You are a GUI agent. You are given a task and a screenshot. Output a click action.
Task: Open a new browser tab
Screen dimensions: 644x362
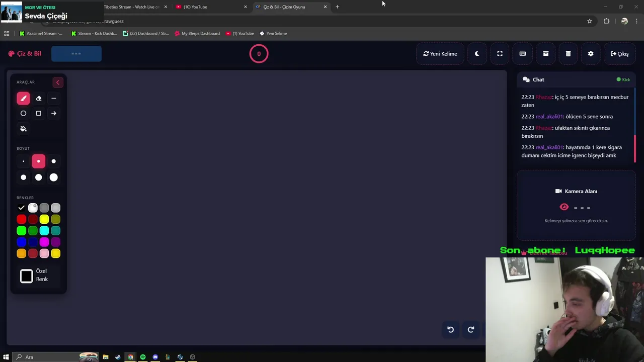pyautogui.click(x=337, y=7)
